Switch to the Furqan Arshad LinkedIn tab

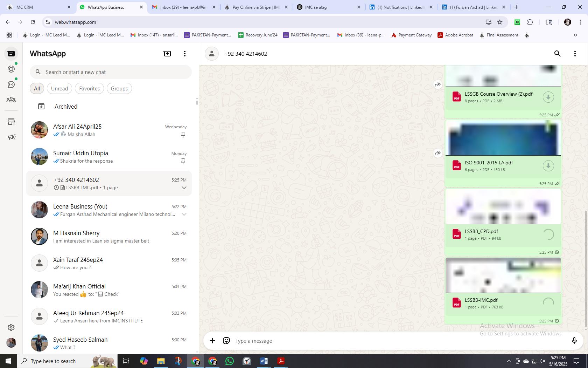[x=474, y=7]
